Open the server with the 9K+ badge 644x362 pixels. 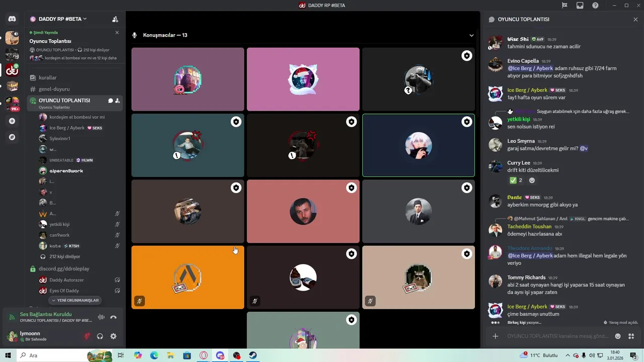coord(12,103)
